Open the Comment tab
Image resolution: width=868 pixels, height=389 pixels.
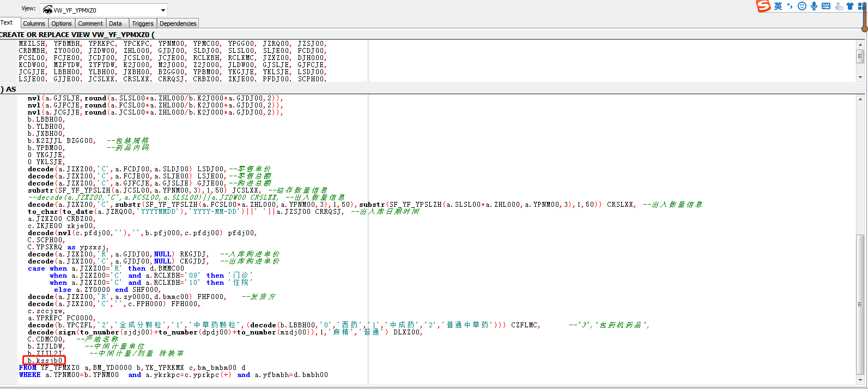(90, 23)
